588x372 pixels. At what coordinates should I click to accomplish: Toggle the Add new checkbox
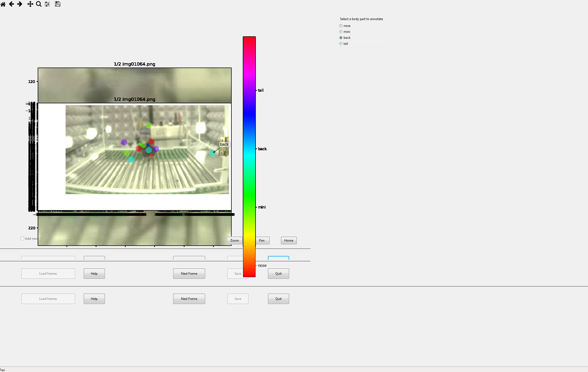22,239
